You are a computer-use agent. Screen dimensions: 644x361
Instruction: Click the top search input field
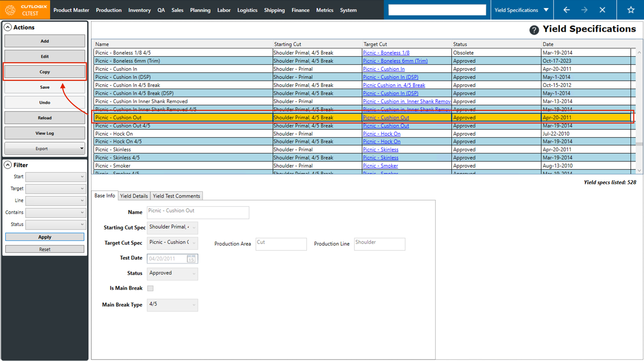tap(437, 10)
